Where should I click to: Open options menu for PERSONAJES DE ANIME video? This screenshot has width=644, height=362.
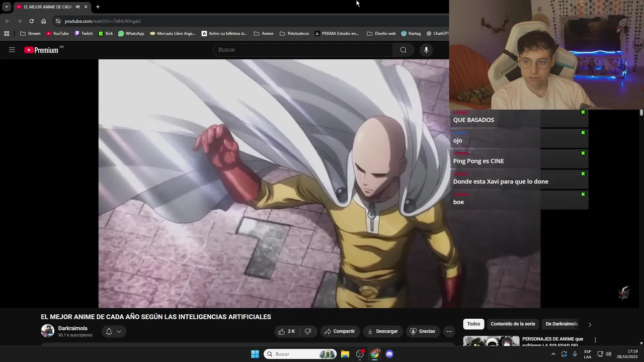point(595,340)
